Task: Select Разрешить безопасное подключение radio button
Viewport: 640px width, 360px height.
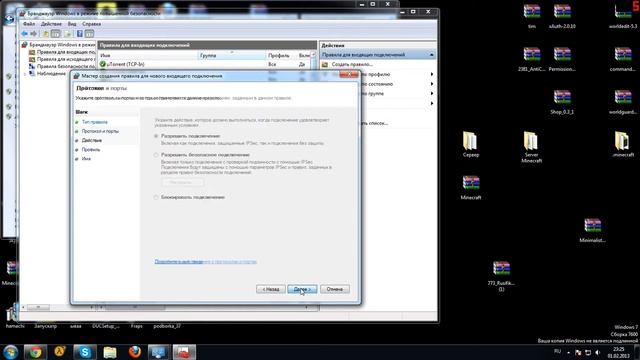Action: pos(156,155)
